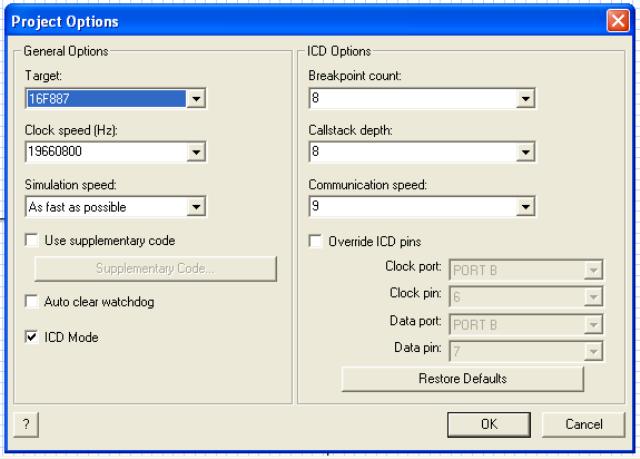Confirm with the OK button
Viewport: 640px width, 459px height.
click(489, 424)
